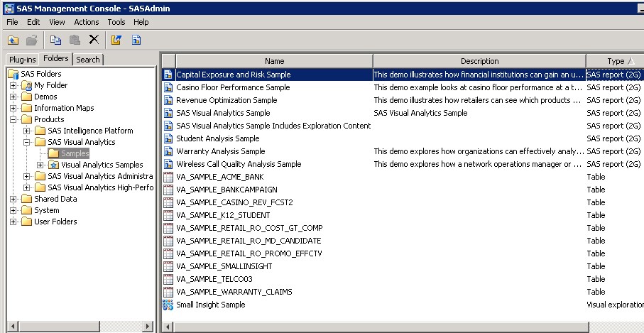This screenshot has height=333, width=644.
Task: Expand the SAS Intelligence Platform node
Action: tap(27, 131)
